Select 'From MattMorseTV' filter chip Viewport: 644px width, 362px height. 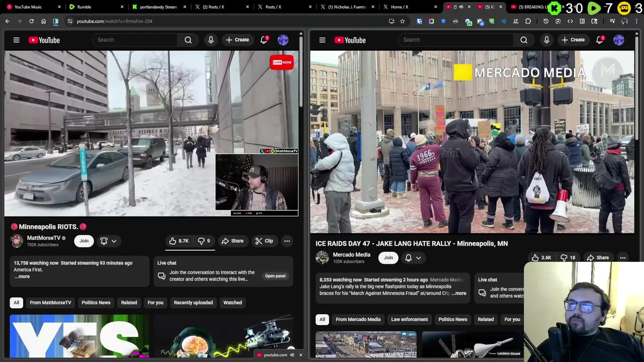pyautogui.click(x=50, y=303)
